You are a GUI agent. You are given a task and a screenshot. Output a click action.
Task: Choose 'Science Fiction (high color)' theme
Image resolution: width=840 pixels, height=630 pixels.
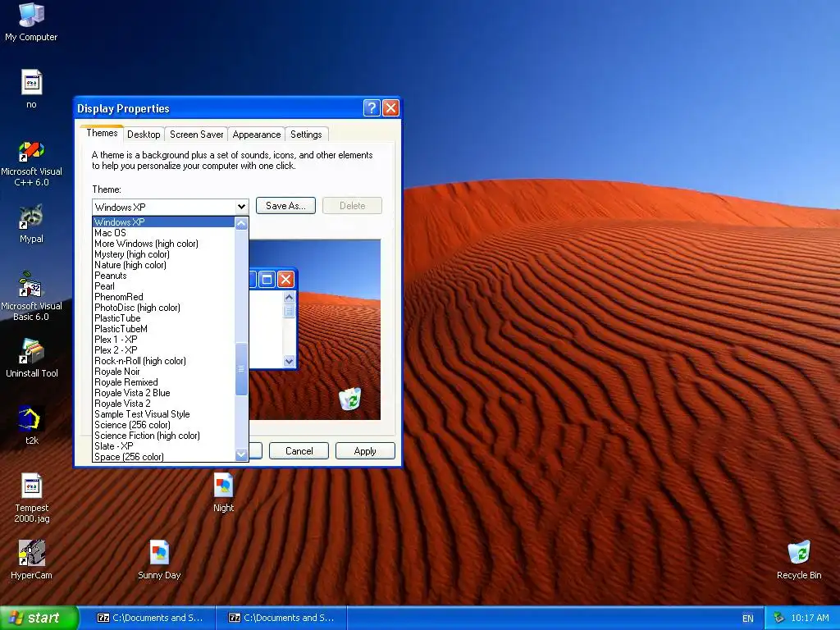pyautogui.click(x=164, y=436)
